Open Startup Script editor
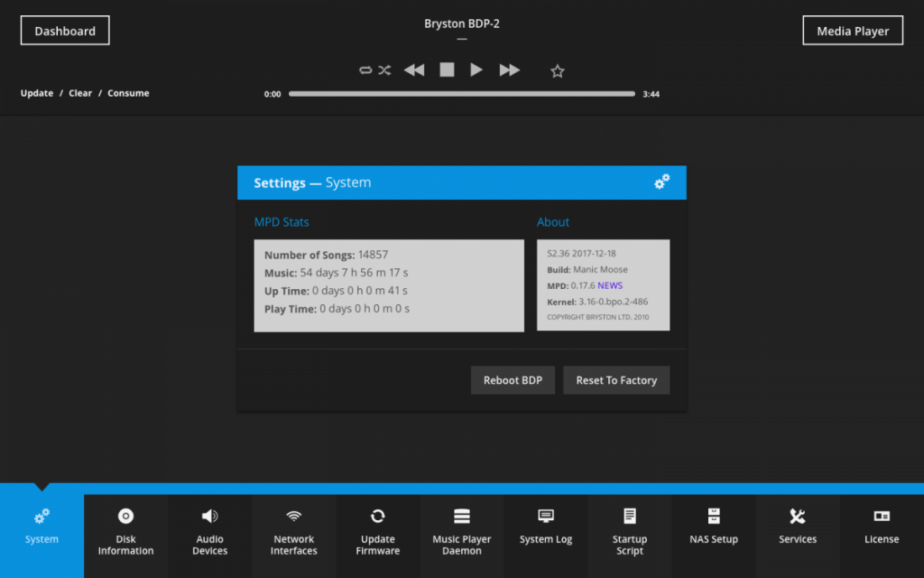Viewport: 924px width, 578px height. click(630, 536)
